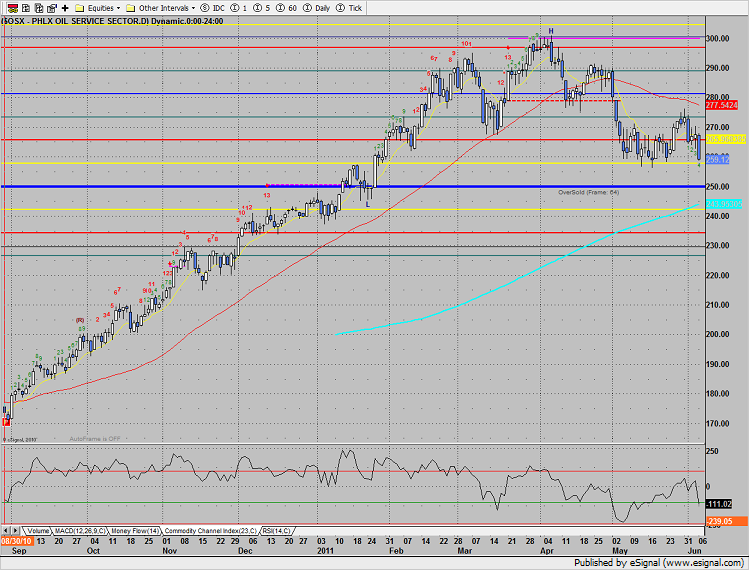Click the second toolbar window icon
The image size is (749, 570).
[26, 8]
